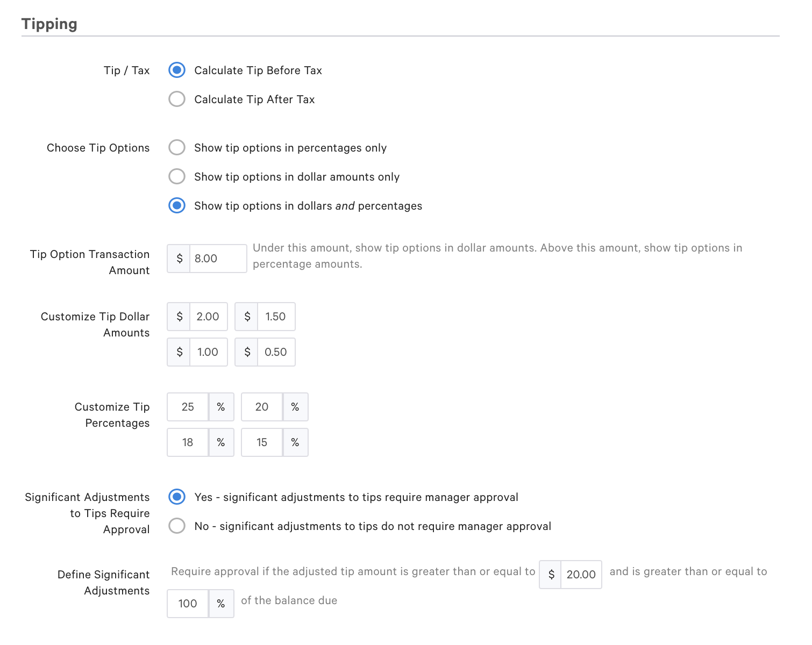The width and height of the screenshot is (812, 645).
Task: Click the 25 percent tip field
Action: pyautogui.click(x=187, y=407)
